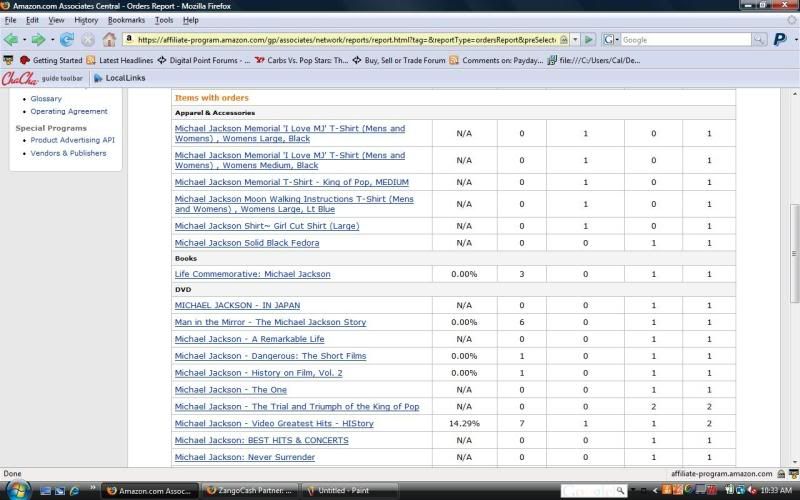The height and width of the screenshot is (500, 800).
Task: Click the grayed Stop loading icon
Action: 88,40
